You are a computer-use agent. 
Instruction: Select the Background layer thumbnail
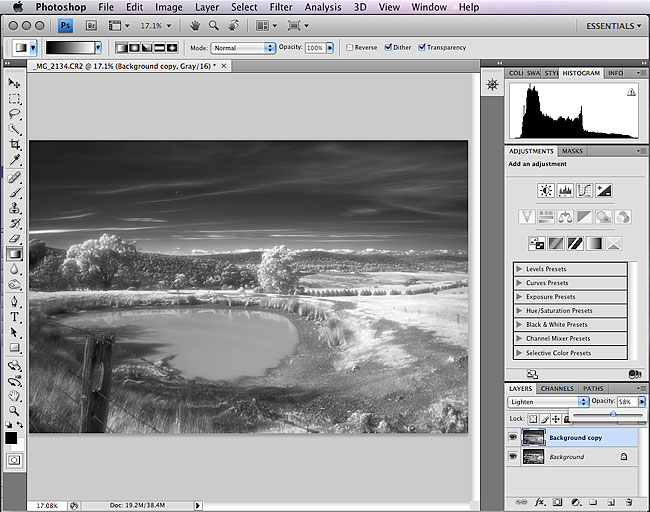point(534,457)
